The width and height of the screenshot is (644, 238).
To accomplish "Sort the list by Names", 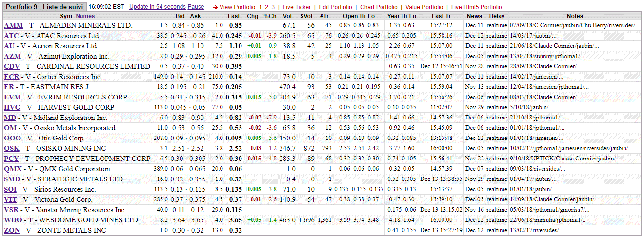I will pos(84,16).
